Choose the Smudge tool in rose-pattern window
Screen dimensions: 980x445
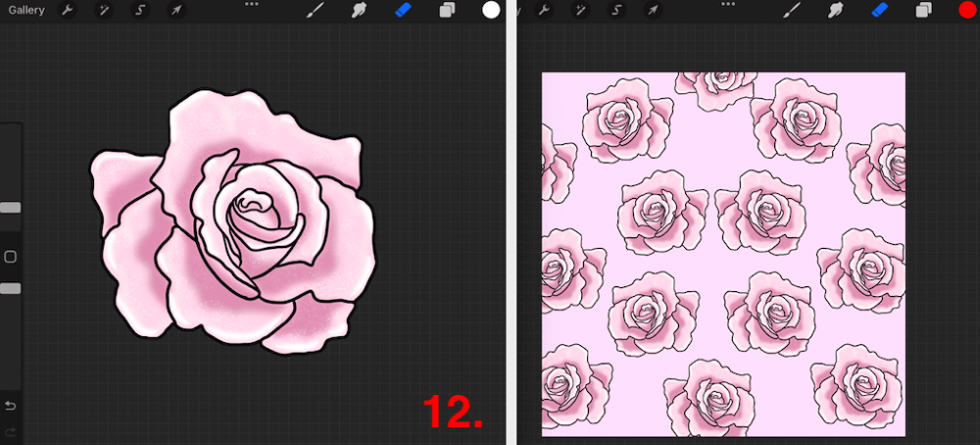pyautogui.click(x=836, y=10)
